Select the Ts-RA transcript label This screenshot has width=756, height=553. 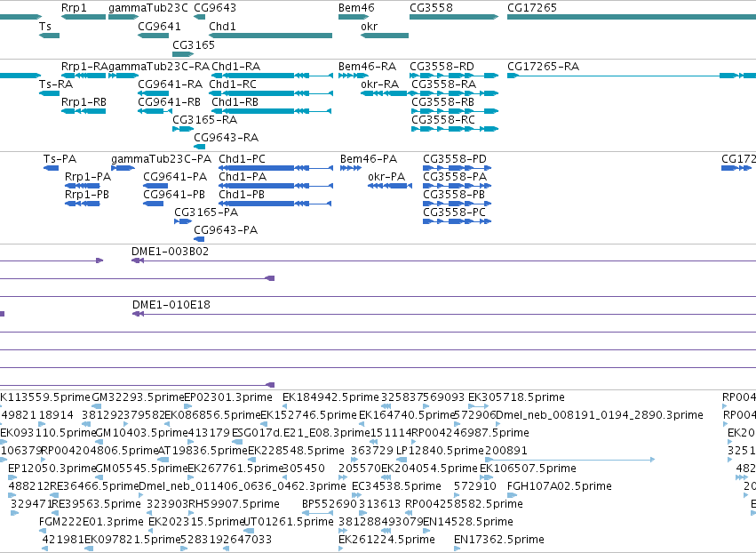point(56,84)
